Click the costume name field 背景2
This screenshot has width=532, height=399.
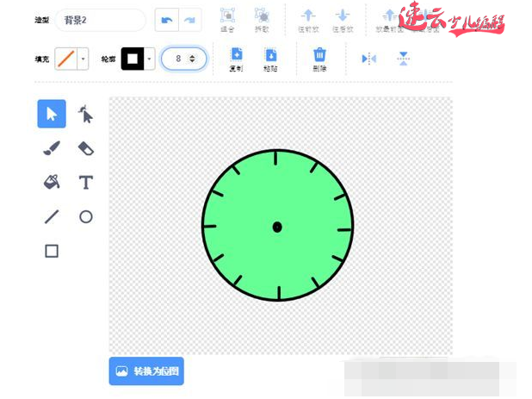coord(99,20)
